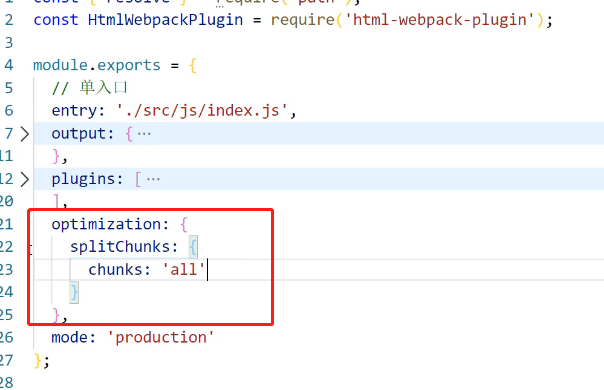This screenshot has height=390, width=604.
Task: Click the splitChunks key
Action: coord(120,247)
